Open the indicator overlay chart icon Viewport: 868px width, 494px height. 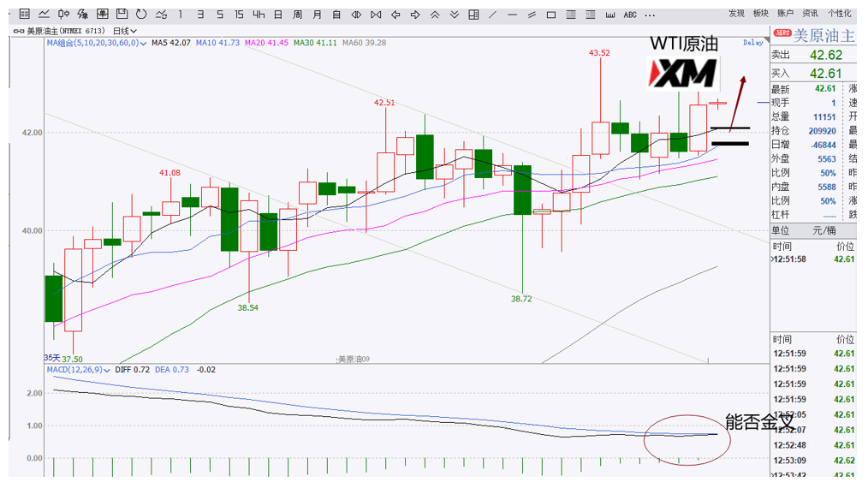(83, 15)
